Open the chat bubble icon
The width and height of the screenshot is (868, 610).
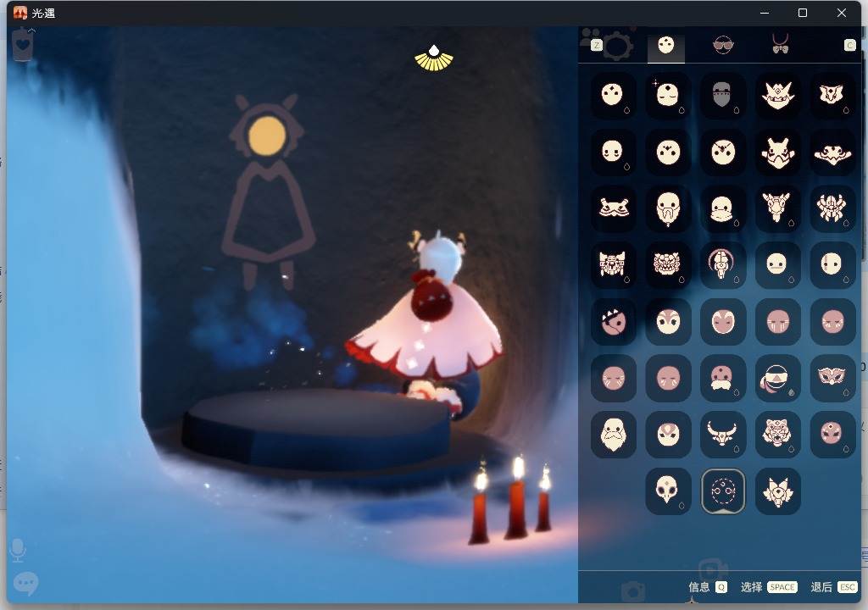(25, 584)
